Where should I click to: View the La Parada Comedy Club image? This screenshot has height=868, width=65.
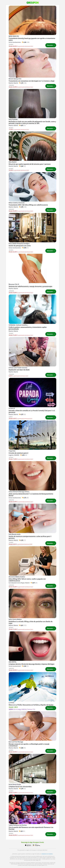pos(32,393)
